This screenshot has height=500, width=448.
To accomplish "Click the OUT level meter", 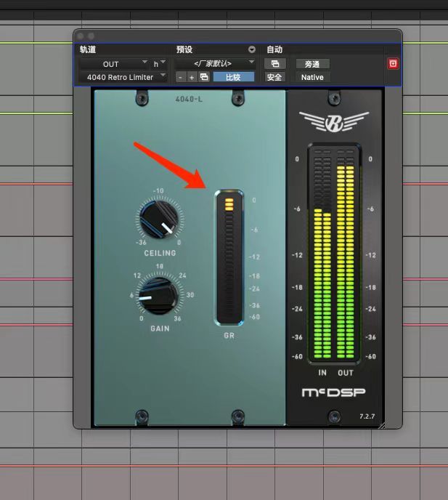I will click(x=346, y=254).
